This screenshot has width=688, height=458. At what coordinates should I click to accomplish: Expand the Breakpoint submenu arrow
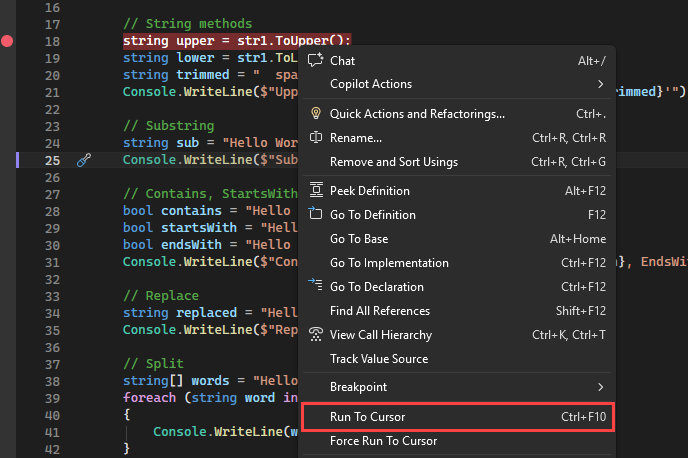point(600,387)
